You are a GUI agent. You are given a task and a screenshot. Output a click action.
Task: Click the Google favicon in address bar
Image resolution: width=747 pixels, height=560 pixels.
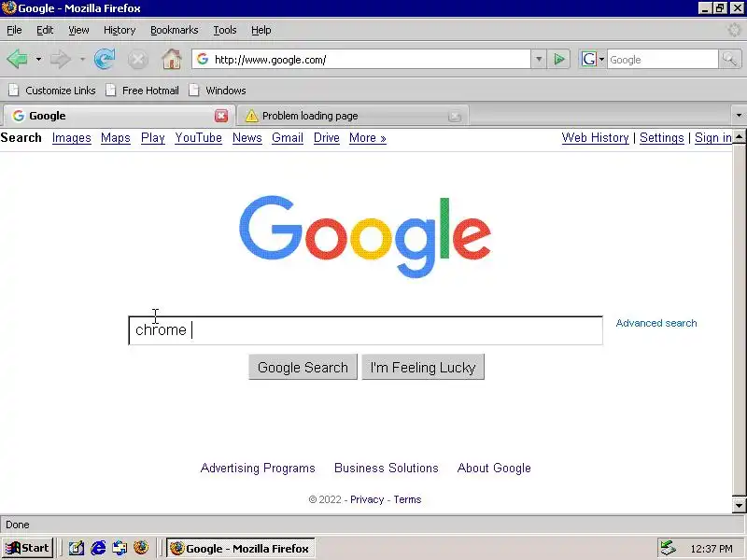pos(203,59)
